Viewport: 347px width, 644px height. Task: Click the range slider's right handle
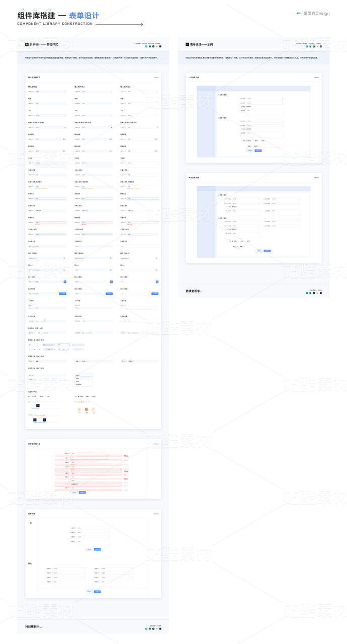point(44,415)
